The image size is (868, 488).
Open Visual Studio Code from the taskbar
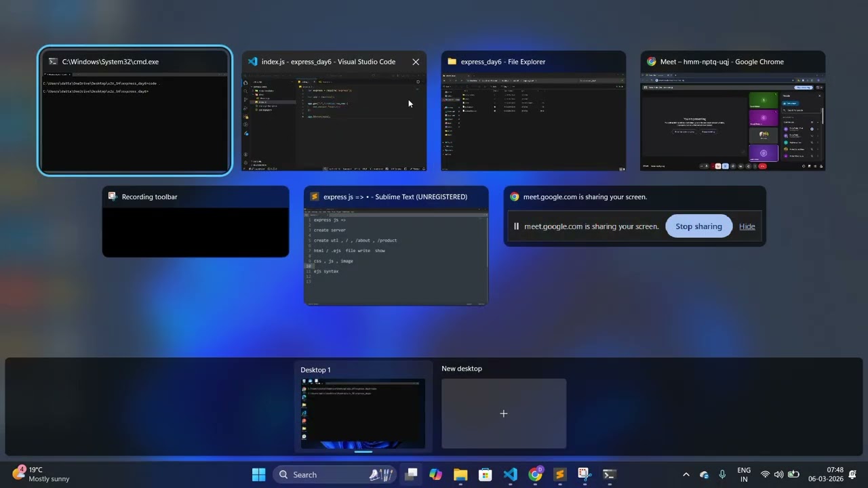coord(510,474)
